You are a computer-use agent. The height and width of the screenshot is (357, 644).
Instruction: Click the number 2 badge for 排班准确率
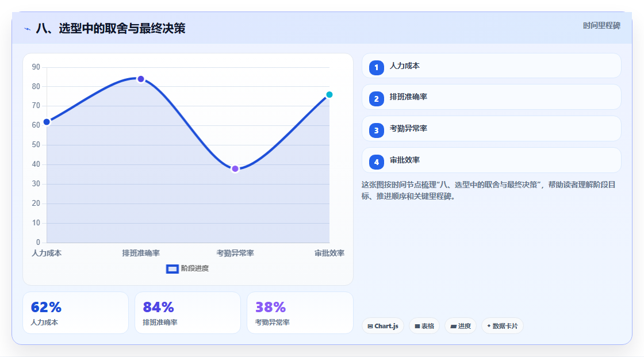[x=376, y=99]
